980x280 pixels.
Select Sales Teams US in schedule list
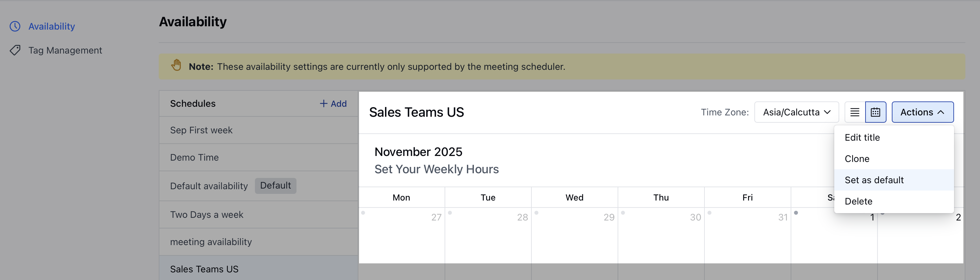(x=204, y=269)
